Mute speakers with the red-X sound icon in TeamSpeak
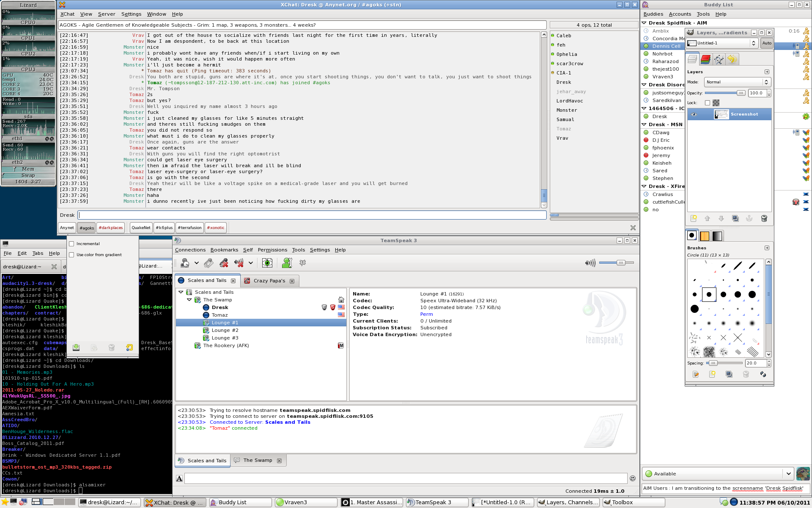812x508 pixels. click(x=239, y=263)
